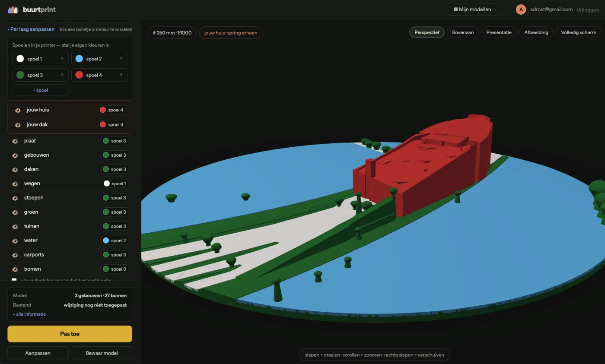Hide the gebouwen layer
The height and width of the screenshot is (364, 605).
[15, 155]
